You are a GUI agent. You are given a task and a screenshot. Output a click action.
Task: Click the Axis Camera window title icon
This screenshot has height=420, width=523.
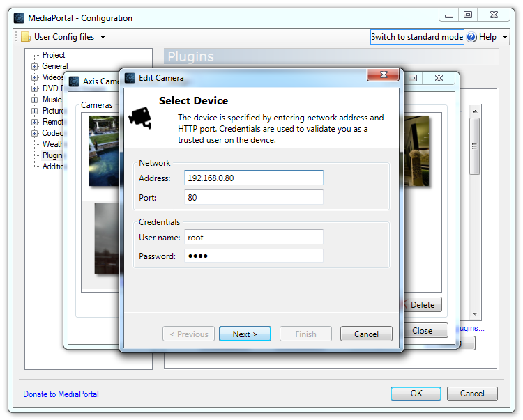point(74,81)
